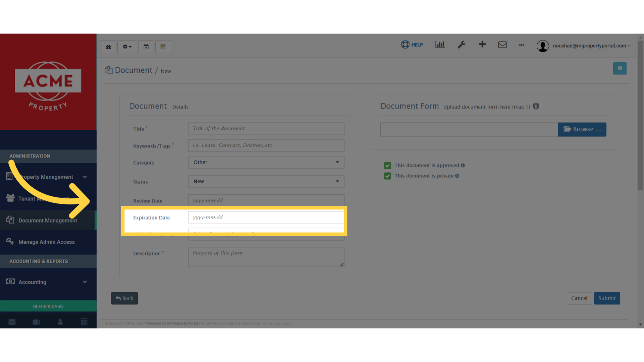Viewport: 644px width, 362px height.
Task: Click the Tenant Management people icon
Action: click(x=10, y=198)
